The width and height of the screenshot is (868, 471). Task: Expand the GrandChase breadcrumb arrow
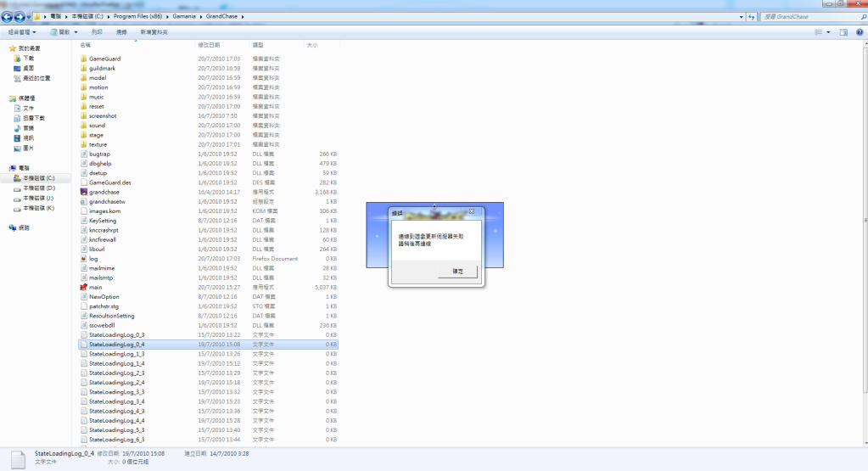243,17
